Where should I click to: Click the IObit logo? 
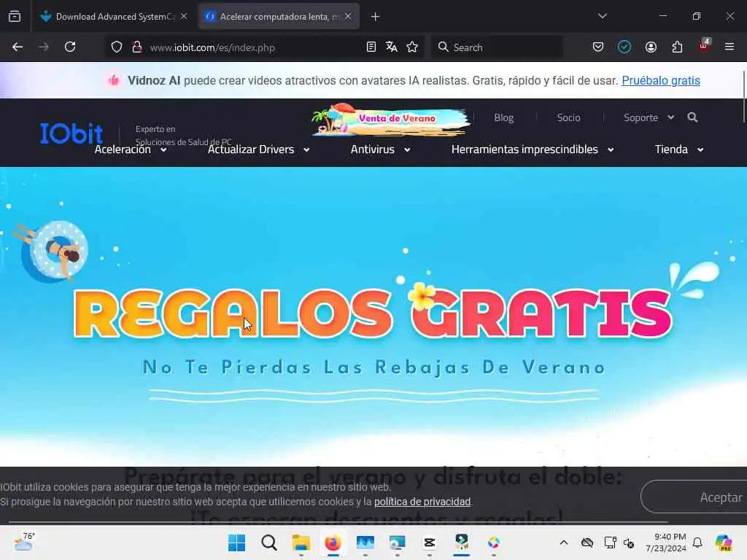(x=71, y=133)
